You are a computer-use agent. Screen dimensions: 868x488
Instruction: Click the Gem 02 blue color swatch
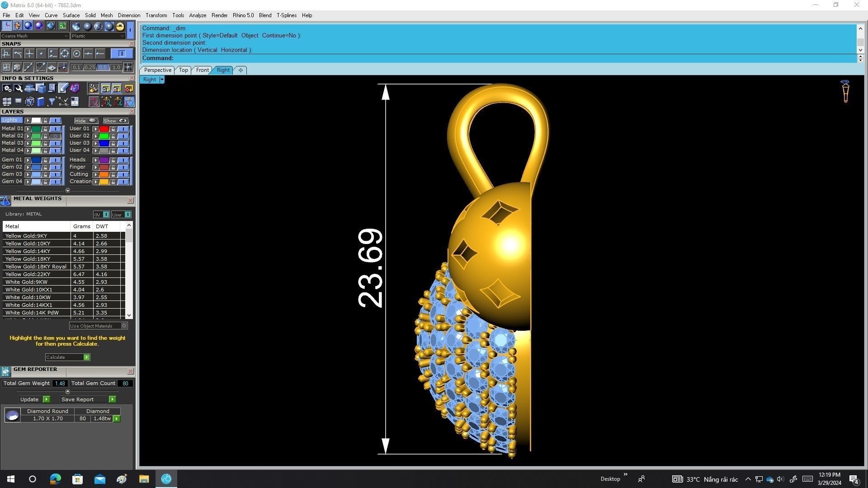click(x=36, y=167)
